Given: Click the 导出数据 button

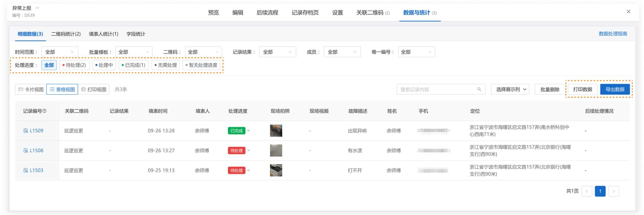Looking at the screenshot, I should pos(615,89).
